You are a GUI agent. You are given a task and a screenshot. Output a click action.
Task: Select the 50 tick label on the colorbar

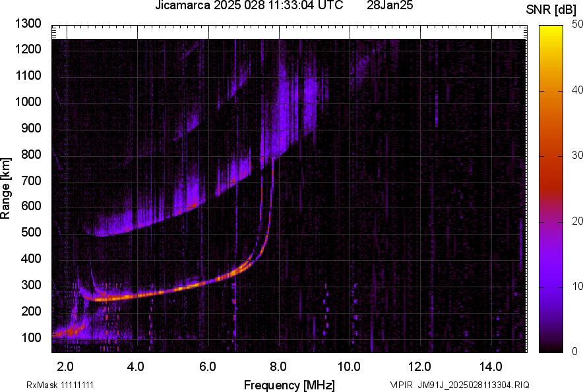tap(578, 24)
